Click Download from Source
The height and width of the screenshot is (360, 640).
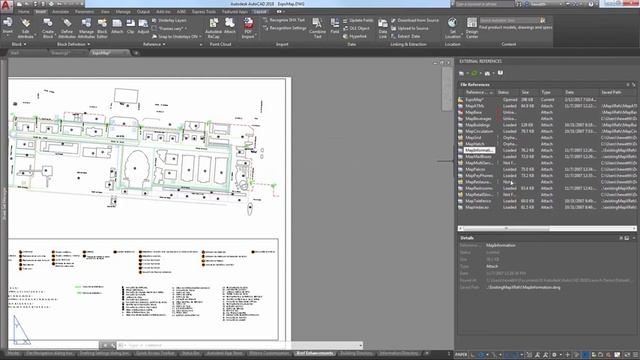pos(415,20)
